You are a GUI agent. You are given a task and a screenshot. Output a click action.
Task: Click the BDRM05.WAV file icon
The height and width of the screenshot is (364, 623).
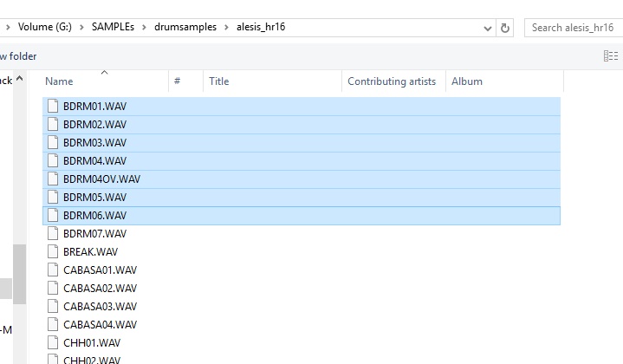[53, 197]
